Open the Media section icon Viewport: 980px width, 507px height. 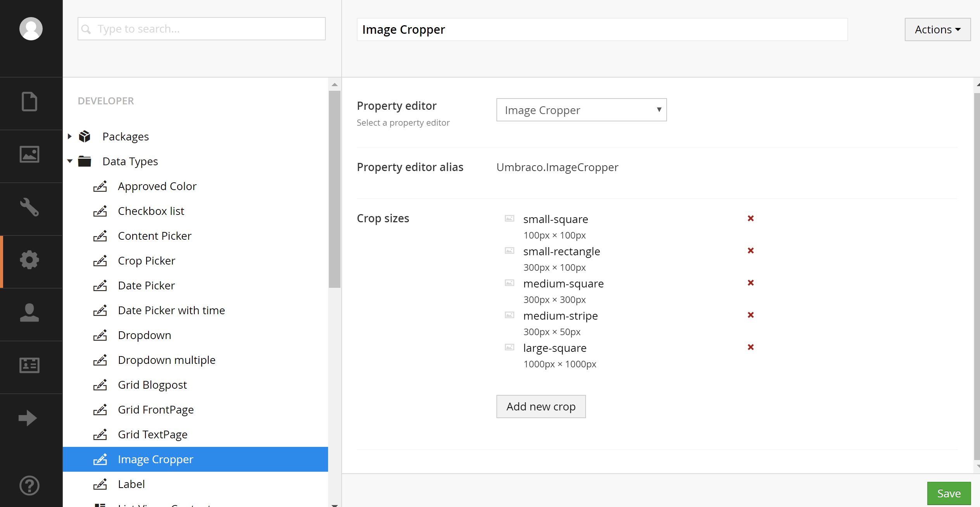(29, 154)
